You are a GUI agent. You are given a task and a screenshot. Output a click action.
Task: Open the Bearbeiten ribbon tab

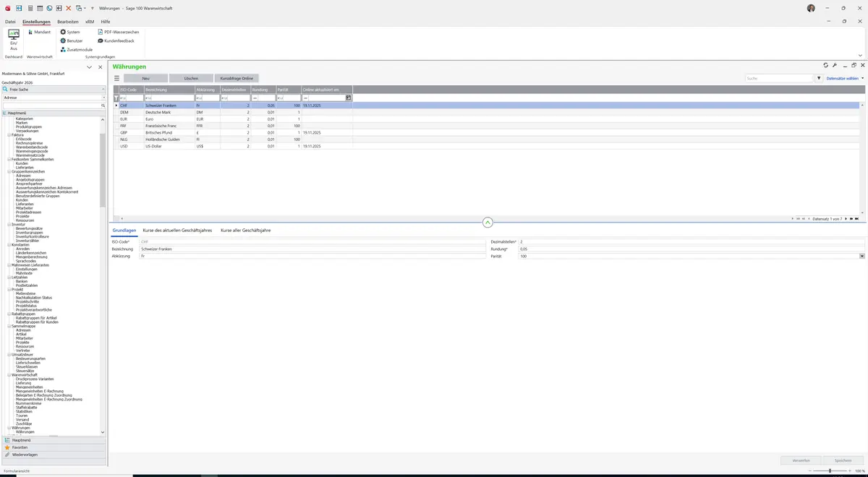click(x=68, y=22)
